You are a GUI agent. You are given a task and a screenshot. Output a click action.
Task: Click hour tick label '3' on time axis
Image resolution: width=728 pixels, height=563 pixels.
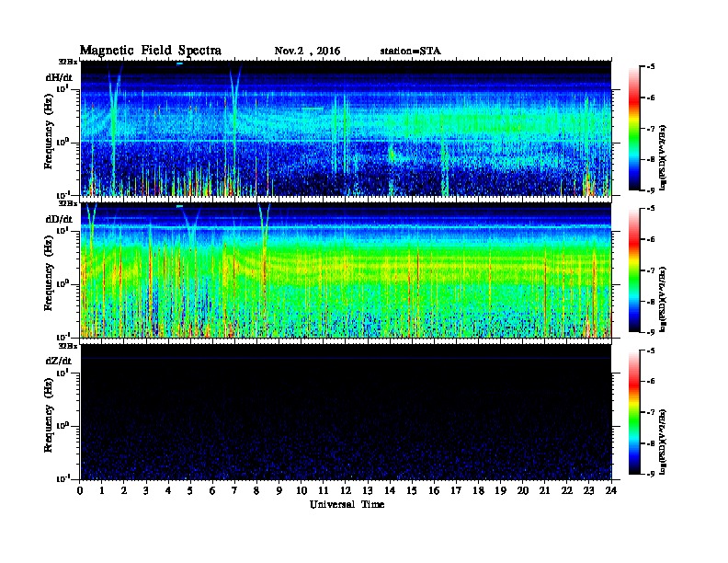pyautogui.click(x=147, y=491)
